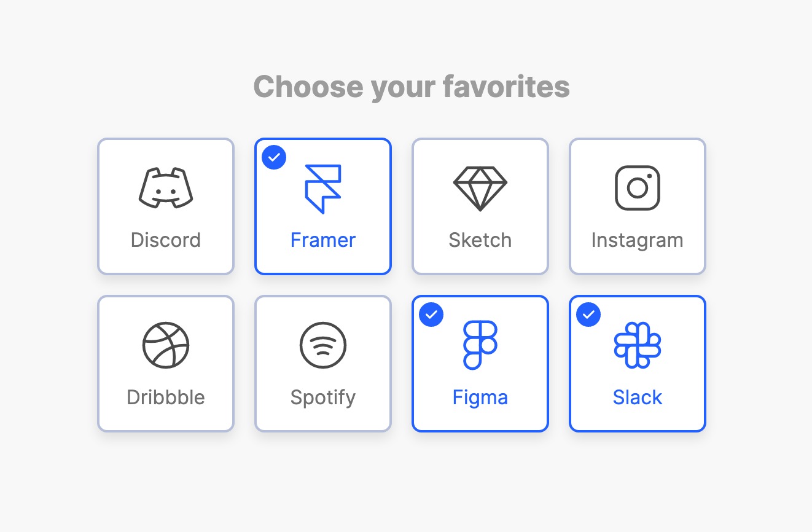
Task: Uncheck the Slack checkmark badge
Action: (588, 315)
